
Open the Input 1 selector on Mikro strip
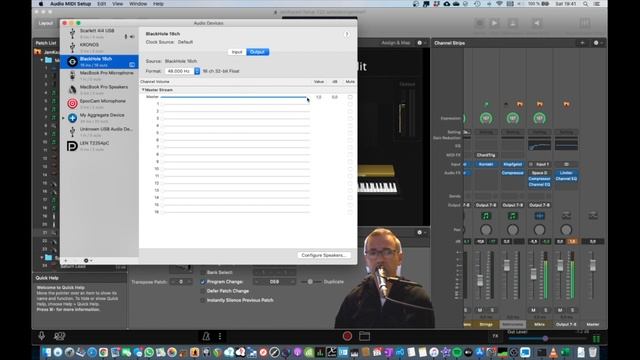tap(540, 164)
